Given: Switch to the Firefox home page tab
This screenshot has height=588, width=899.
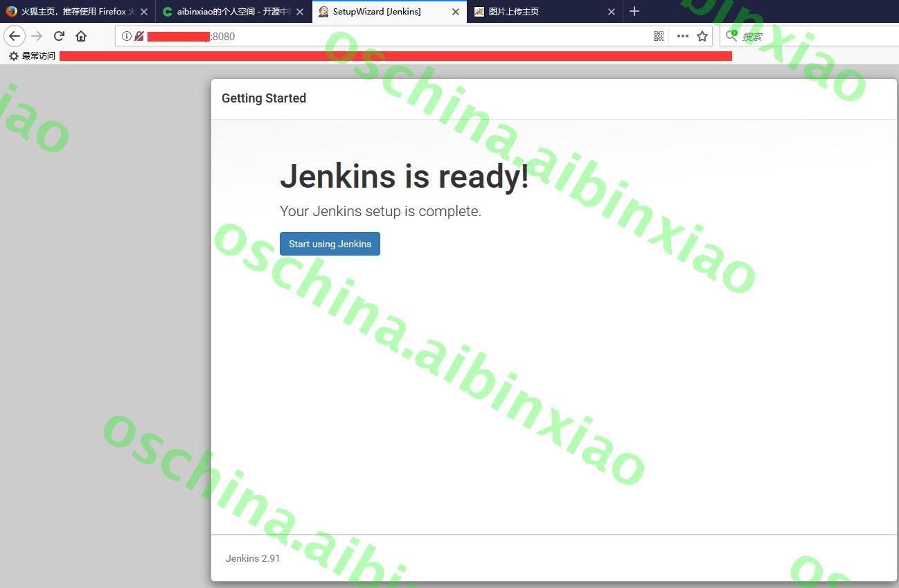Looking at the screenshot, I should (x=77, y=12).
